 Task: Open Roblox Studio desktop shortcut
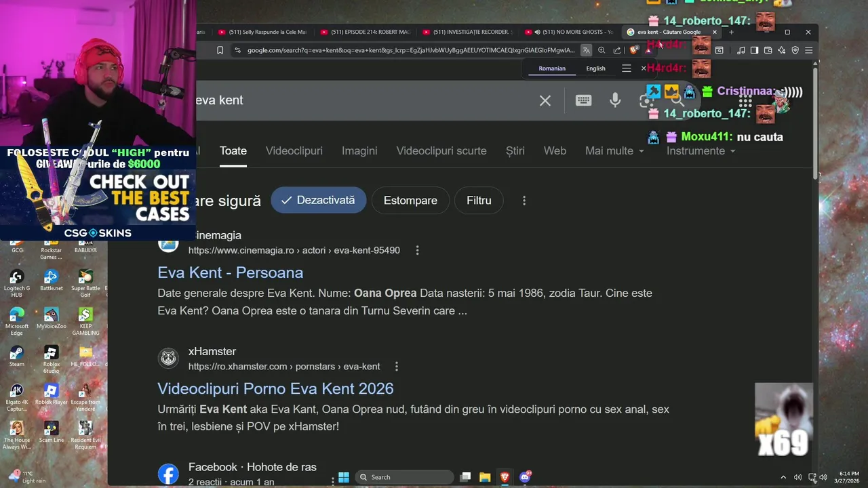tap(51, 359)
